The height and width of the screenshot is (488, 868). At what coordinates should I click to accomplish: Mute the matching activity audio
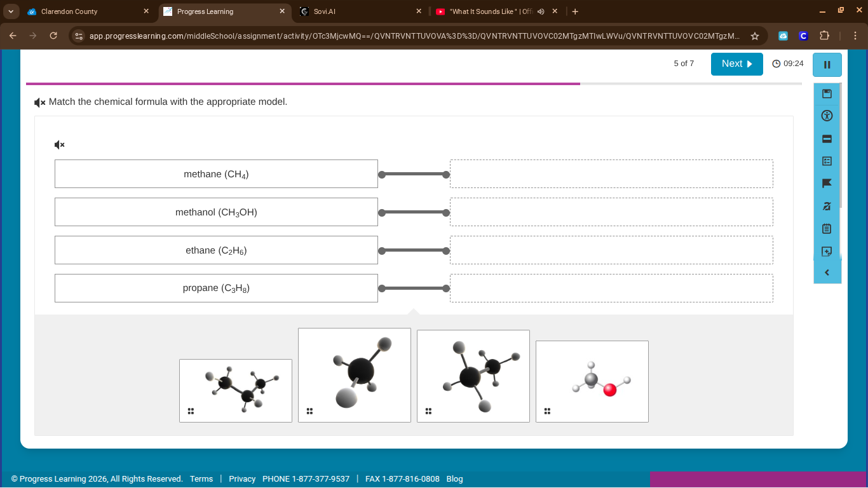(x=58, y=144)
